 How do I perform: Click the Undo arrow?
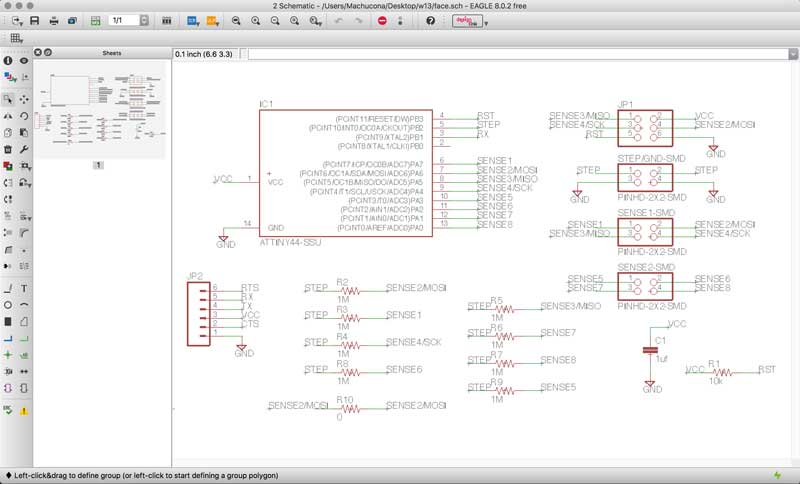[x=339, y=21]
